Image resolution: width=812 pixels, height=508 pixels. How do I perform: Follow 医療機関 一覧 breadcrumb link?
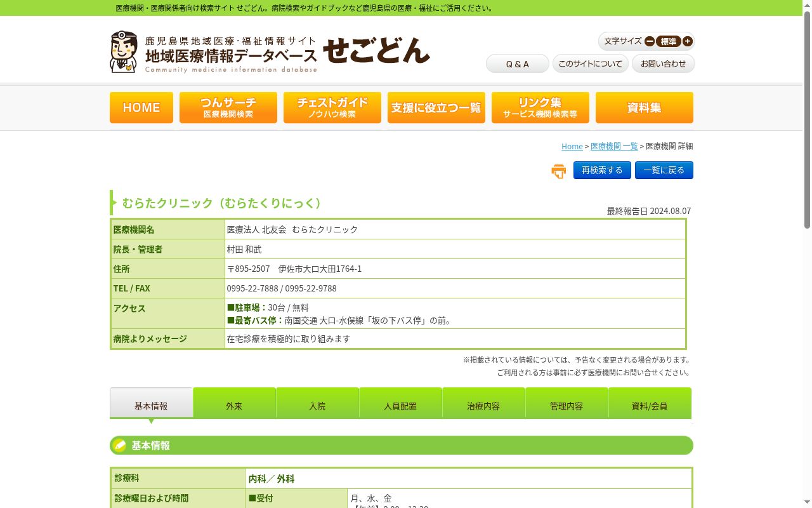(x=614, y=146)
